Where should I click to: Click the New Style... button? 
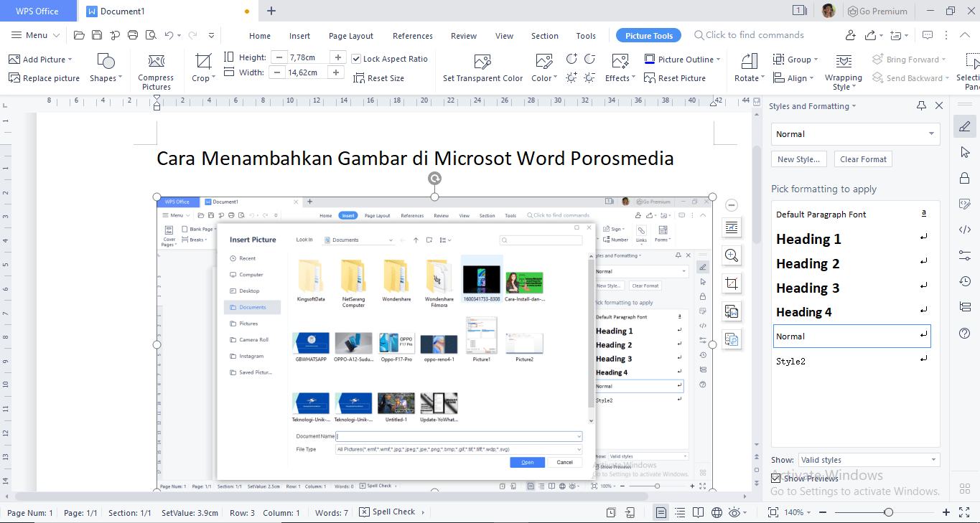click(799, 159)
